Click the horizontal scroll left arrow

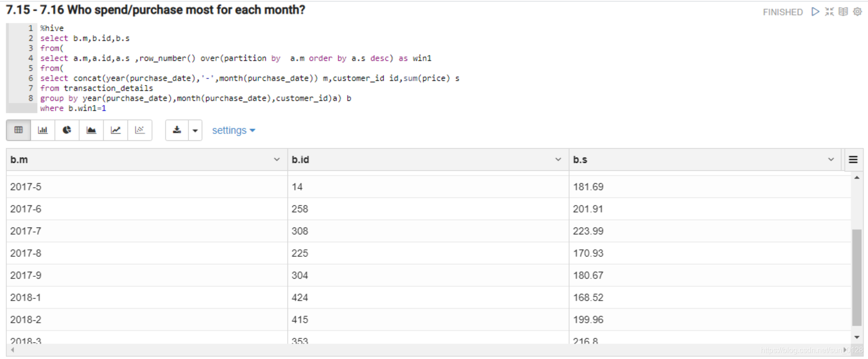point(12,350)
